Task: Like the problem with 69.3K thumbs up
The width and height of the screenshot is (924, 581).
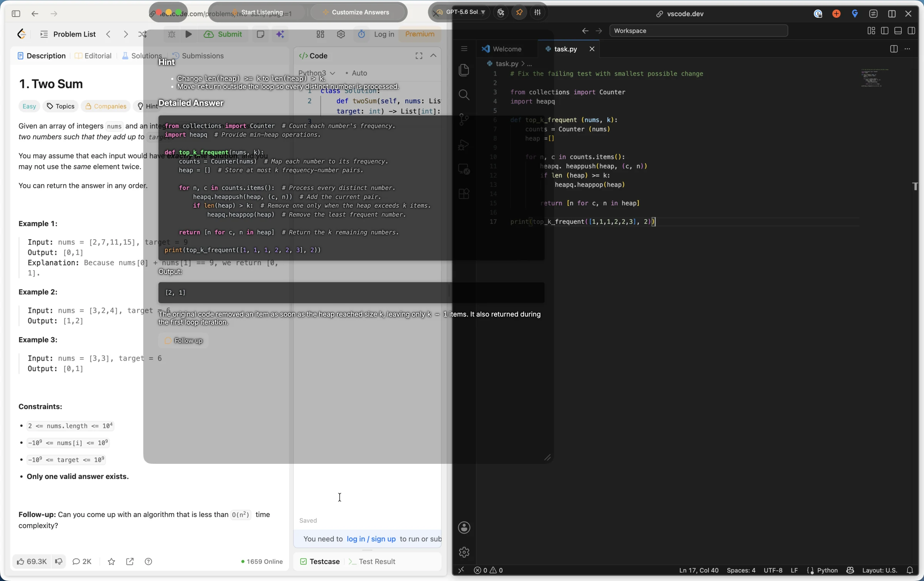Action: pyautogui.click(x=32, y=561)
